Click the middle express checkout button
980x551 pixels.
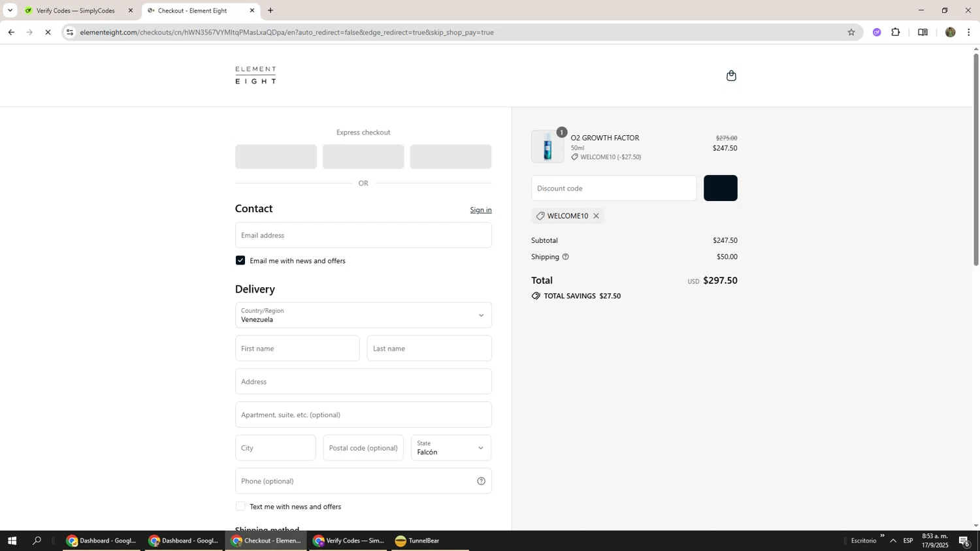pos(363,157)
